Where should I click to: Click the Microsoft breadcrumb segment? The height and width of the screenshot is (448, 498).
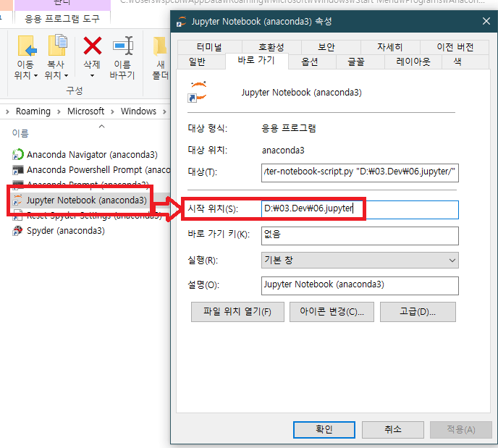tap(85, 111)
